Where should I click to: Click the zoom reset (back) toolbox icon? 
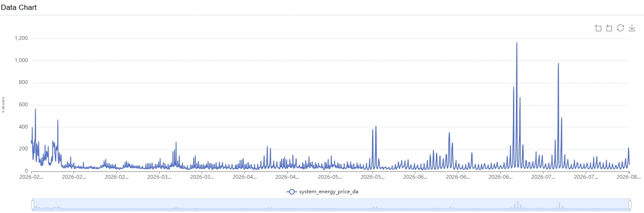click(x=609, y=28)
